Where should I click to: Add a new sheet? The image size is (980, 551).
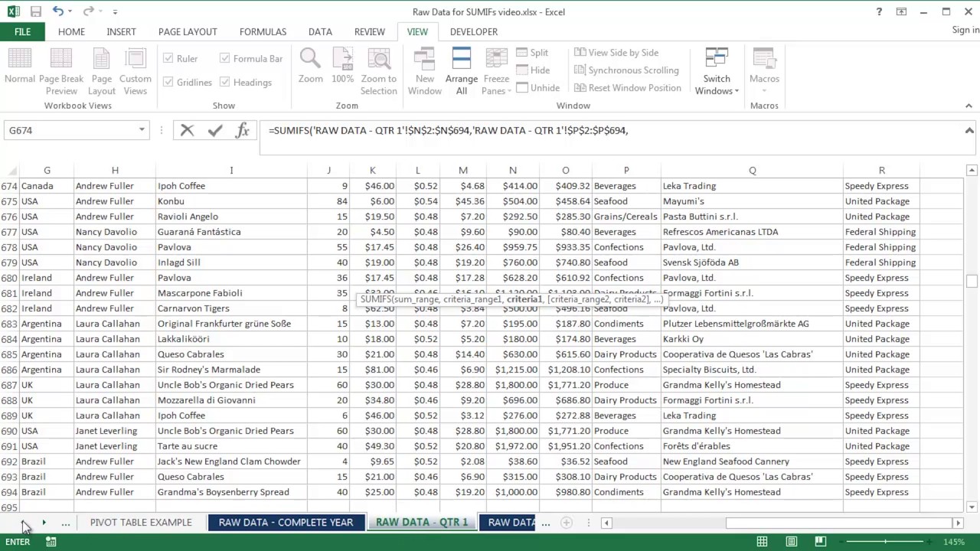point(567,523)
